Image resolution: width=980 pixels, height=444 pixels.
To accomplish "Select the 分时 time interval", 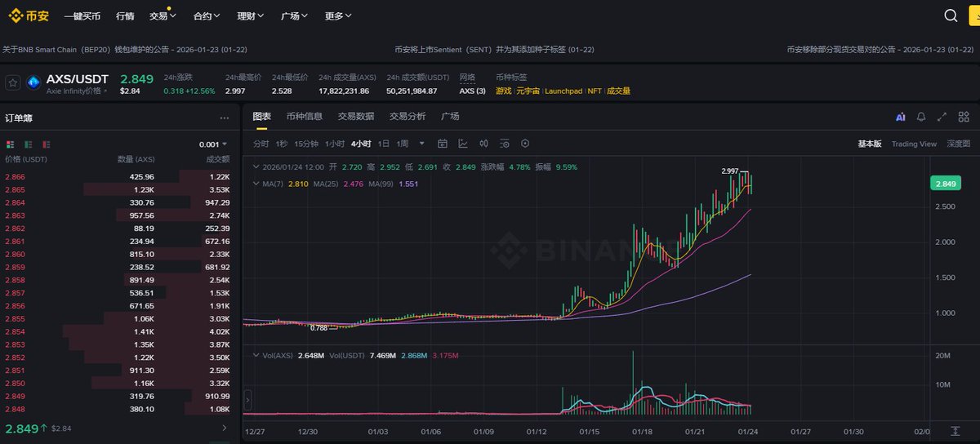I will [x=261, y=144].
